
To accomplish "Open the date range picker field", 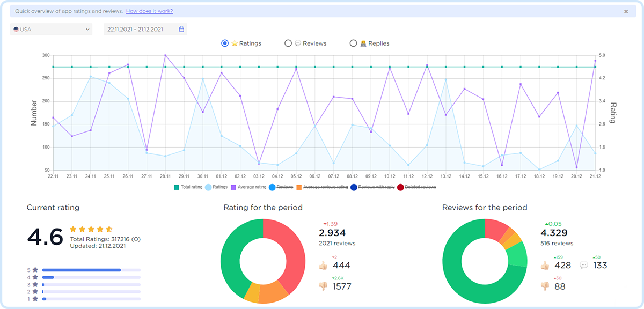I will [141, 30].
